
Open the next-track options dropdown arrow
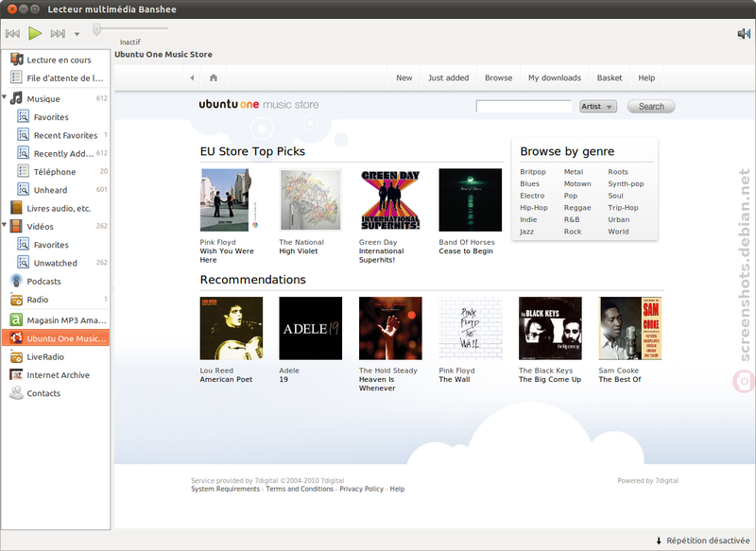(77, 34)
